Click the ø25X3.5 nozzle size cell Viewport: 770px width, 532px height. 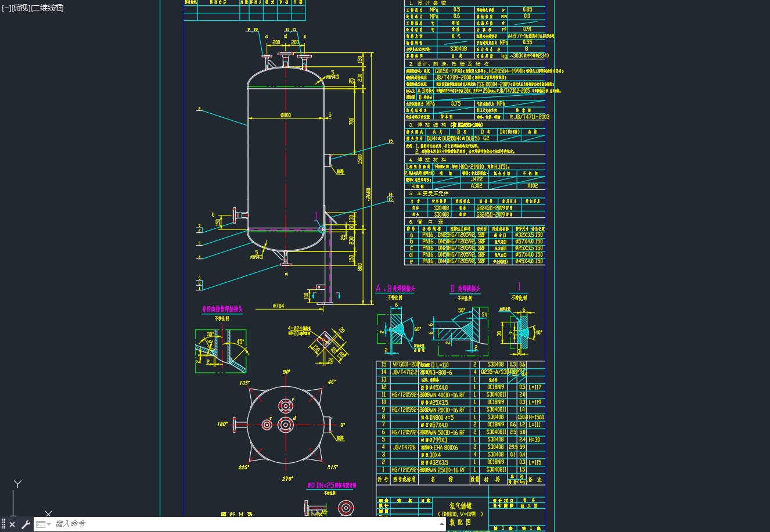[524, 248]
